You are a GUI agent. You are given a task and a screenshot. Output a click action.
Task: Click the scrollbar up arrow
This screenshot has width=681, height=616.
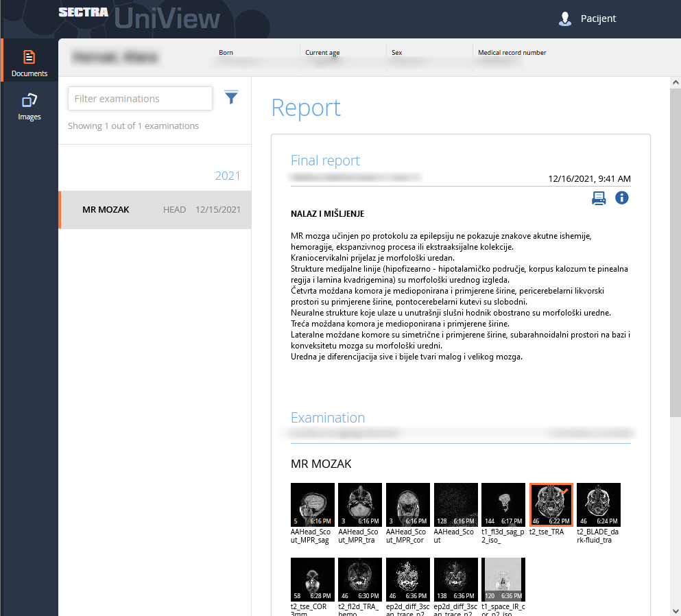point(676,82)
